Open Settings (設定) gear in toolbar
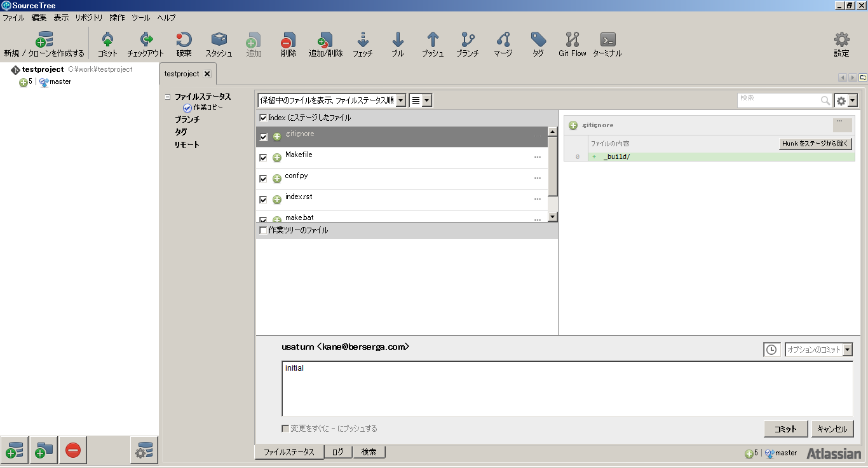The height and width of the screenshot is (468, 868). (x=842, y=45)
